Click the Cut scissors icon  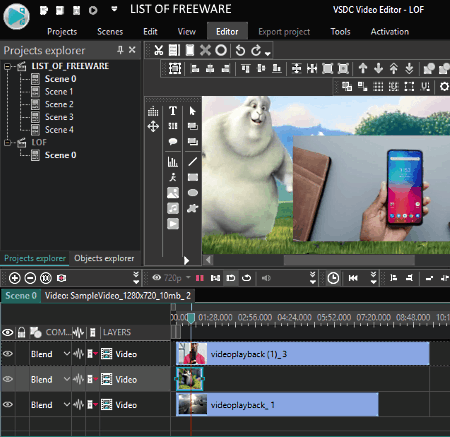click(159, 50)
